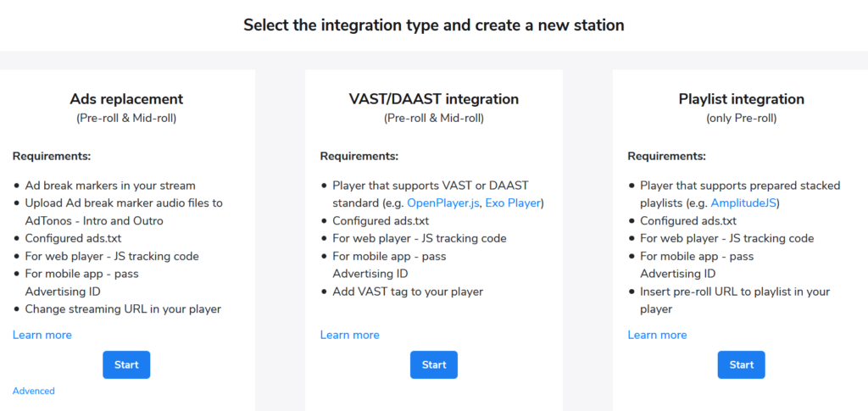
Task: Start the Playlist integration
Action: click(741, 364)
